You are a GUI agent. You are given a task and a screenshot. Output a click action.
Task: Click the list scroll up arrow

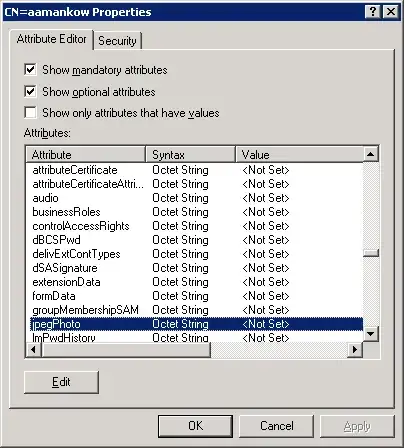pos(371,154)
